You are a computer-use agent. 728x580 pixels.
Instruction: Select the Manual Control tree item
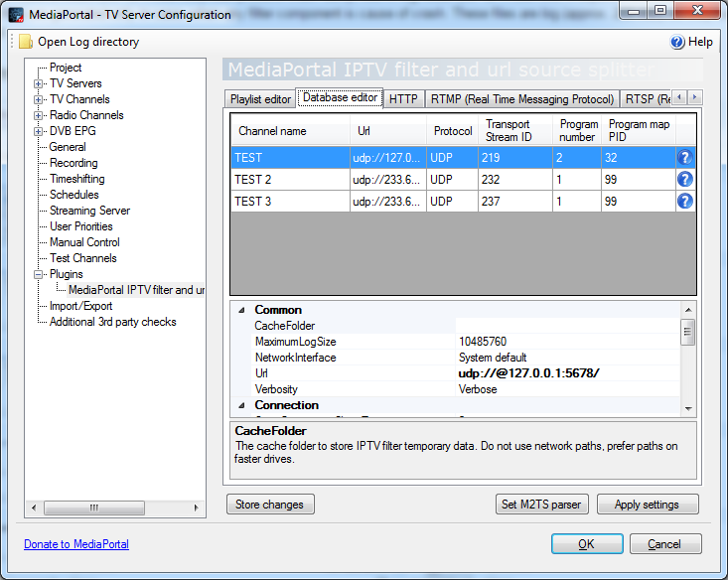(x=84, y=242)
